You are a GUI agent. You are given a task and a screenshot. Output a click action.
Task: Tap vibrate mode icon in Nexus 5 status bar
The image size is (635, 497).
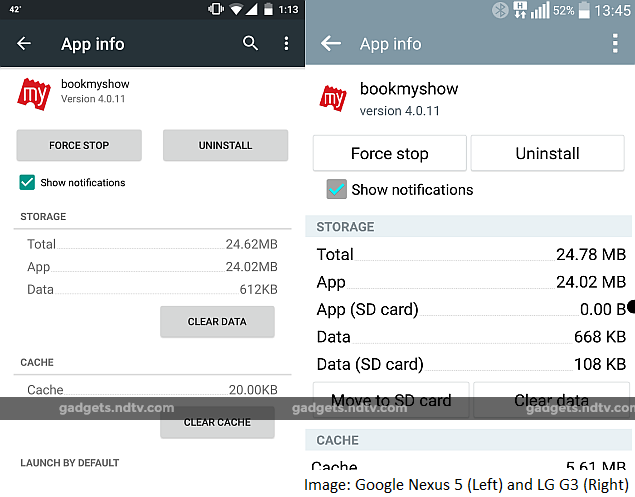216,9
